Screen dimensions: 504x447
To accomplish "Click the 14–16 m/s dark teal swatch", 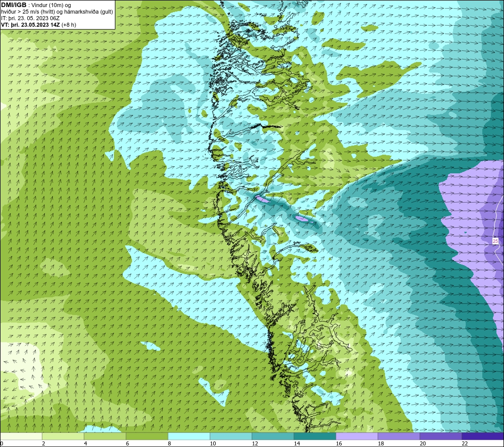I will coord(315,436).
